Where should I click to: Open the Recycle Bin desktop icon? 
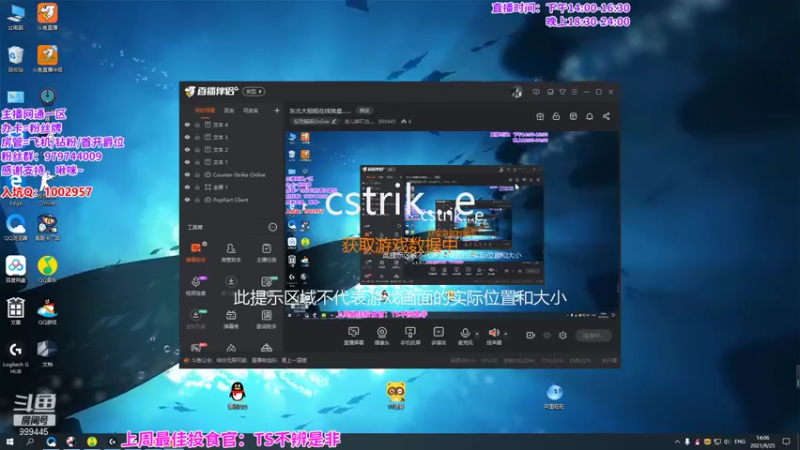15,59
